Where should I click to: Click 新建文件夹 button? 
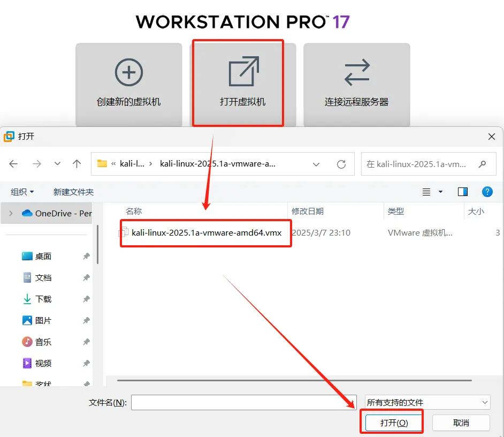pyautogui.click(x=73, y=192)
